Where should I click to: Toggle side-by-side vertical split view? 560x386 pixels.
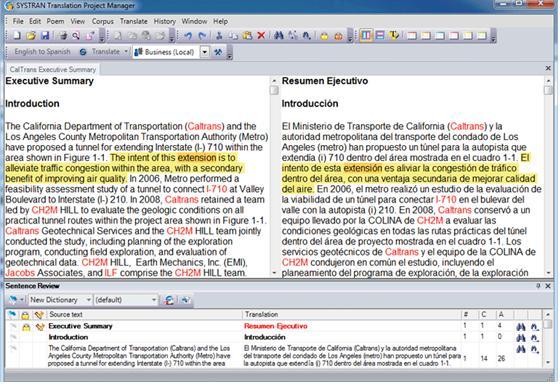pos(366,36)
